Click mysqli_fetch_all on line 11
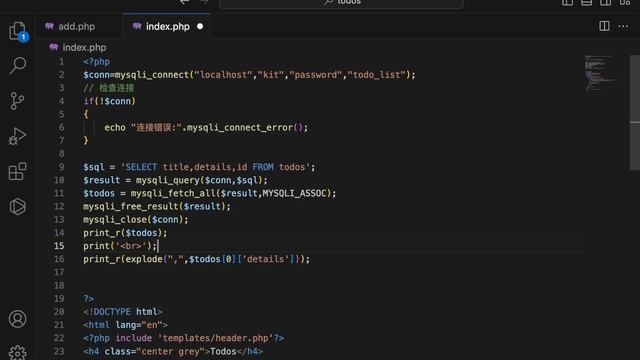The width and height of the screenshot is (640, 360). [x=173, y=193]
